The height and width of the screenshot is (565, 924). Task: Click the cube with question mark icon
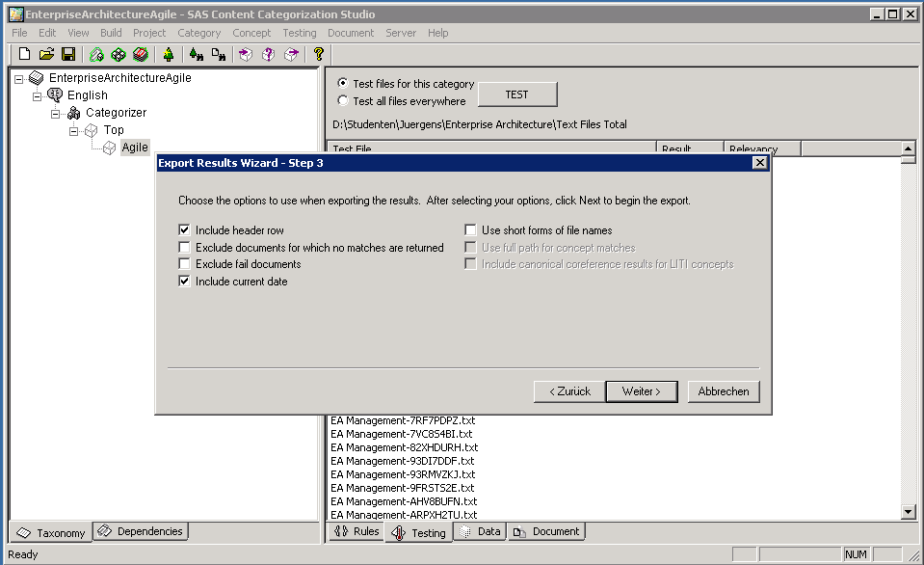click(x=268, y=55)
